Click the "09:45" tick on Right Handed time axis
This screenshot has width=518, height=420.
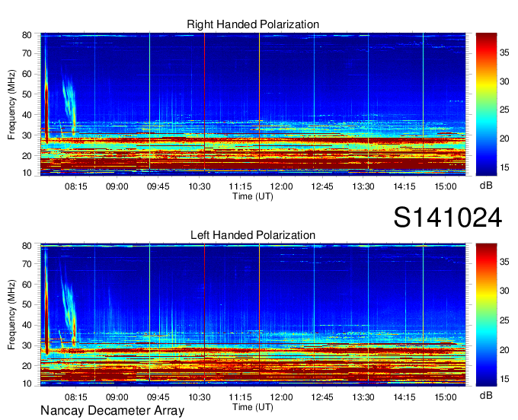(158, 186)
